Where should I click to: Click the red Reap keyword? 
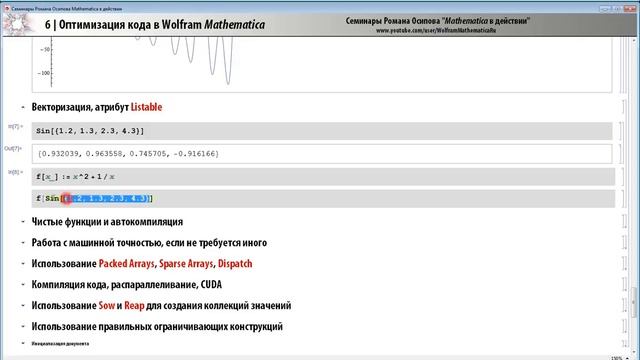pos(134,305)
